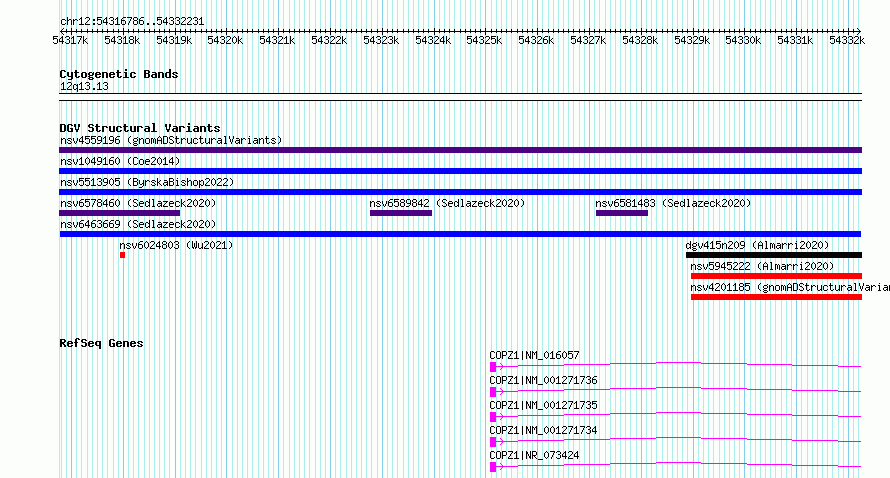
Task: Select the red nsv5945222 bar
Action: pos(776,276)
